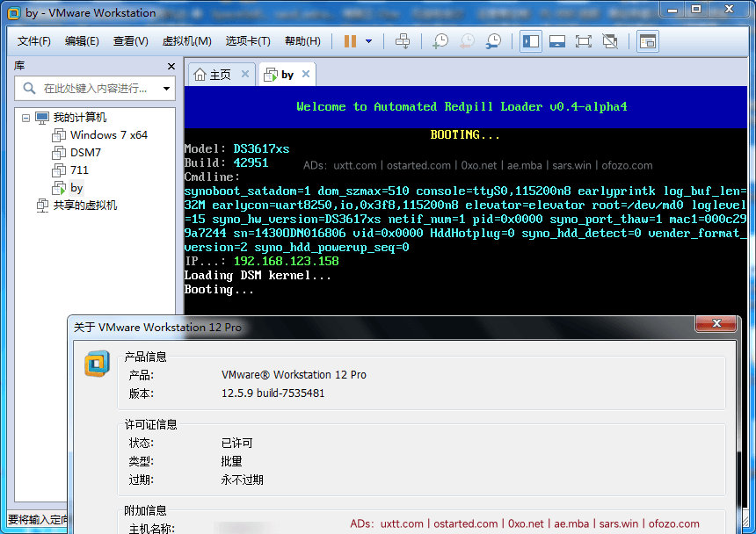Close the by tab

(x=306, y=74)
